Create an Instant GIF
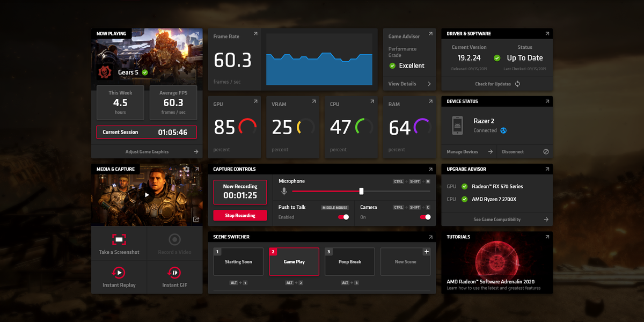 [x=175, y=273]
